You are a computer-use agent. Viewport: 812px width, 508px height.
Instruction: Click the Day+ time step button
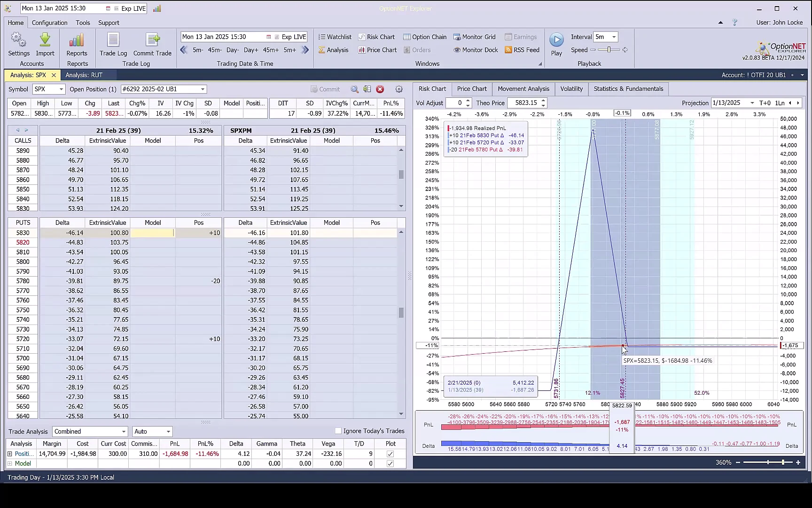coord(251,50)
